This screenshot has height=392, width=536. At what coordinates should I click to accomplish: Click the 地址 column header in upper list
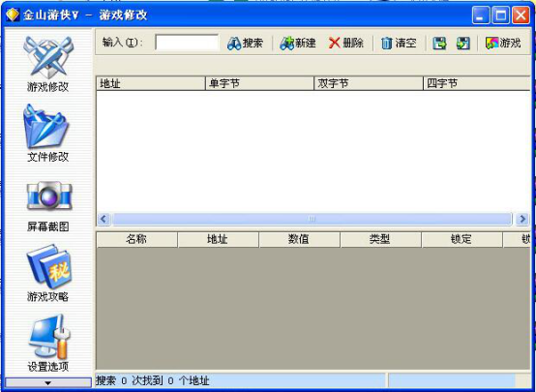151,83
